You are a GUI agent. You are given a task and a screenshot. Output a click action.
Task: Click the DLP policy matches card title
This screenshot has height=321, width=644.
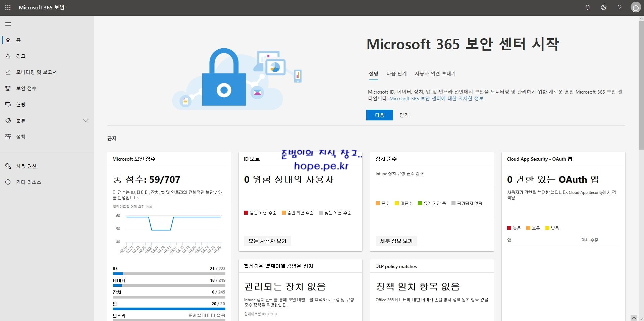pyautogui.click(x=396, y=266)
